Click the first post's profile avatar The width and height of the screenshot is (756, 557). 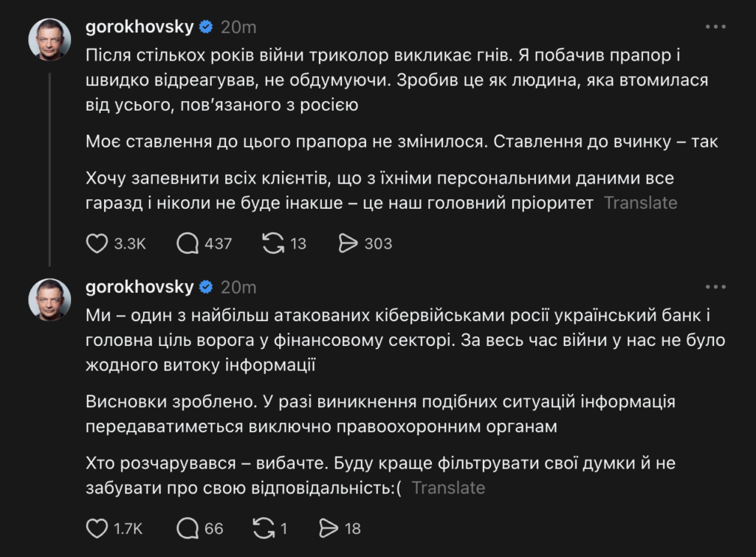click(49, 40)
